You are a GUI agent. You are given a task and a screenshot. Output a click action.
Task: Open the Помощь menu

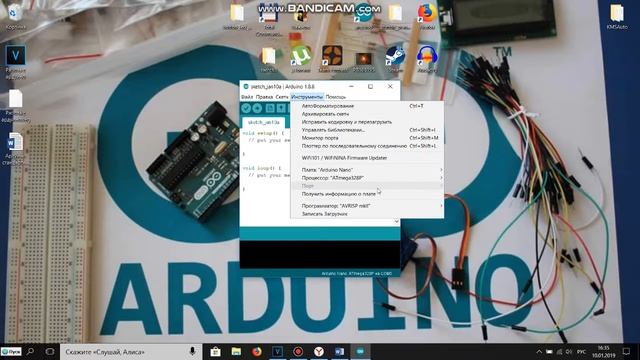[336, 97]
